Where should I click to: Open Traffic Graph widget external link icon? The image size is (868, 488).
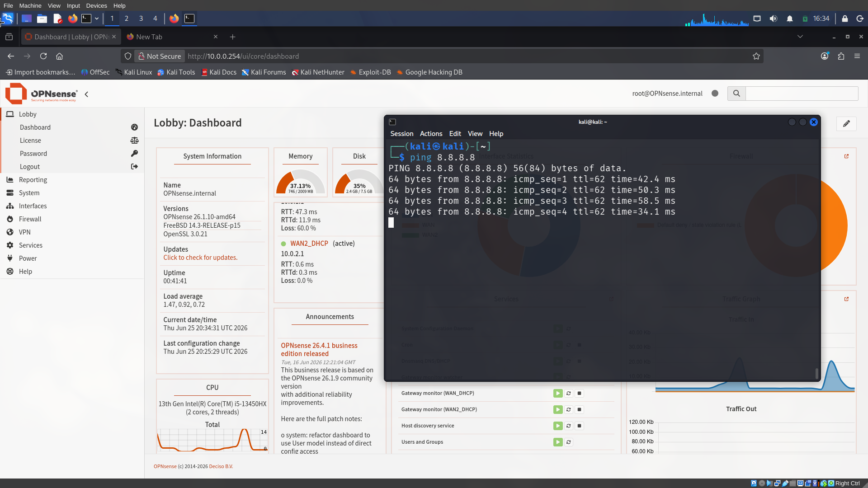click(846, 299)
